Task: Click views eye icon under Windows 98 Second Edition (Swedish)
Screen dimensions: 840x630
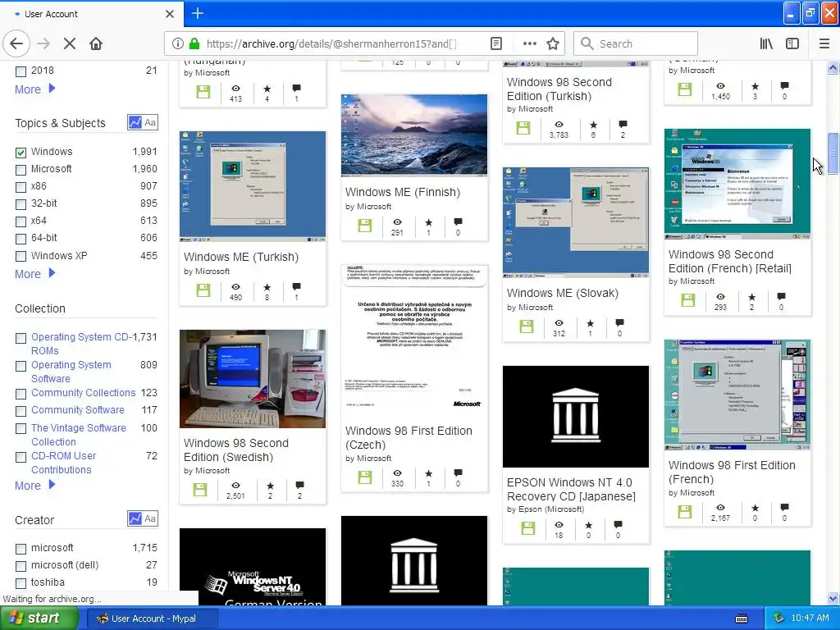Action: 235,486
